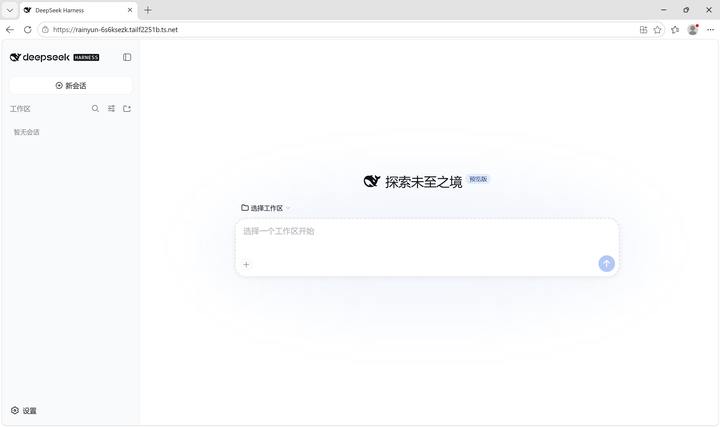Open the browser favorites list icon
720x427 pixels.
pyautogui.click(x=675, y=30)
